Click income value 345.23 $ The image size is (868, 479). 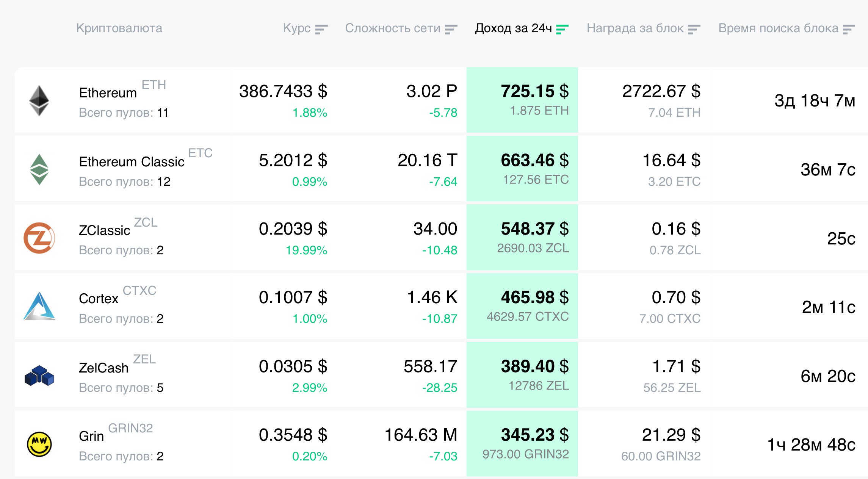point(535,435)
